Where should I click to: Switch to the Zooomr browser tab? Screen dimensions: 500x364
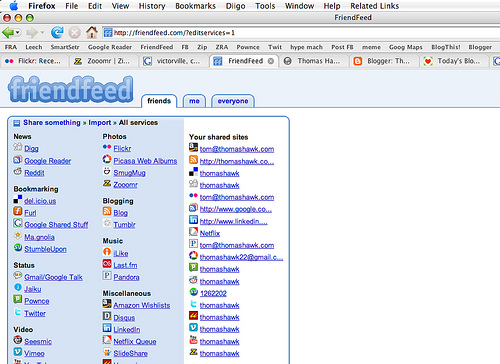[x=103, y=61]
